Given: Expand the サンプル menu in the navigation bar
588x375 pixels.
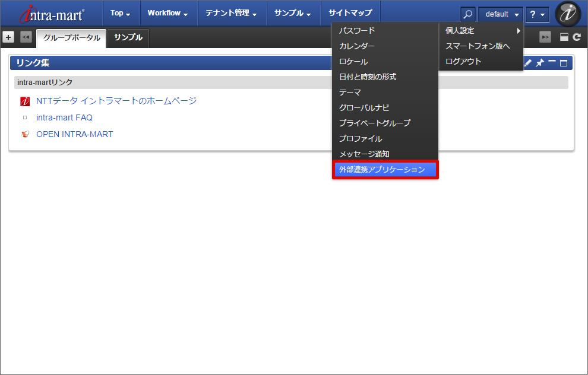Looking at the screenshot, I should [x=293, y=13].
